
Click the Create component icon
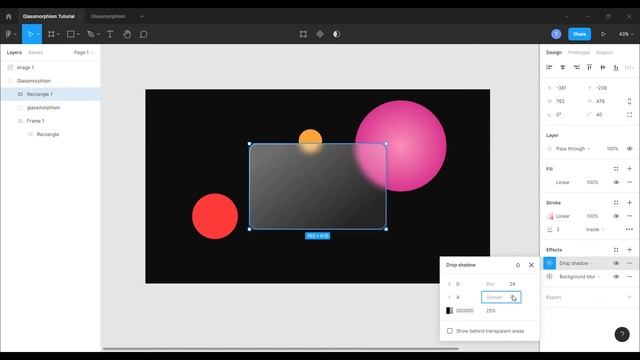click(320, 34)
